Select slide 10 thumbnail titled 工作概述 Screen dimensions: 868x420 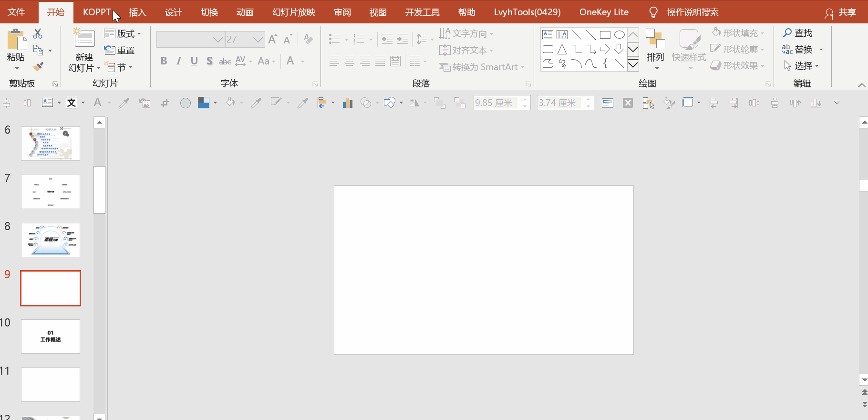point(51,336)
